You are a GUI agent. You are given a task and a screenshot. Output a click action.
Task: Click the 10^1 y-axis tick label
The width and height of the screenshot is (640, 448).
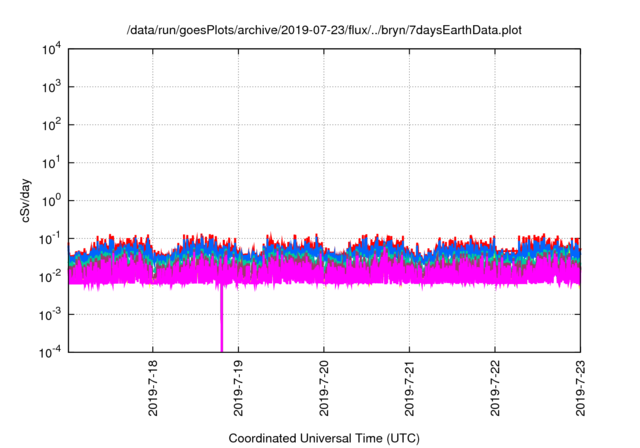tap(52, 163)
